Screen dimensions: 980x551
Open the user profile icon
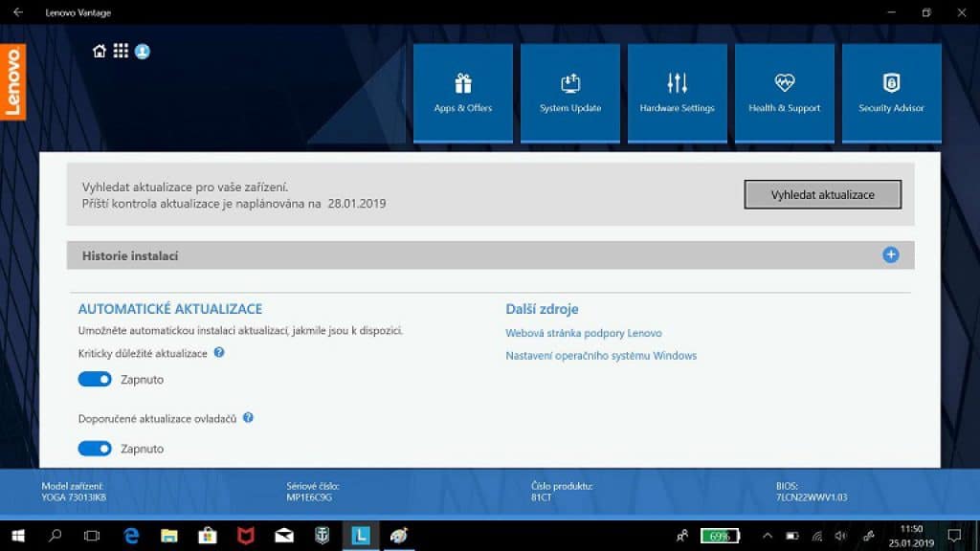pyautogui.click(x=143, y=52)
